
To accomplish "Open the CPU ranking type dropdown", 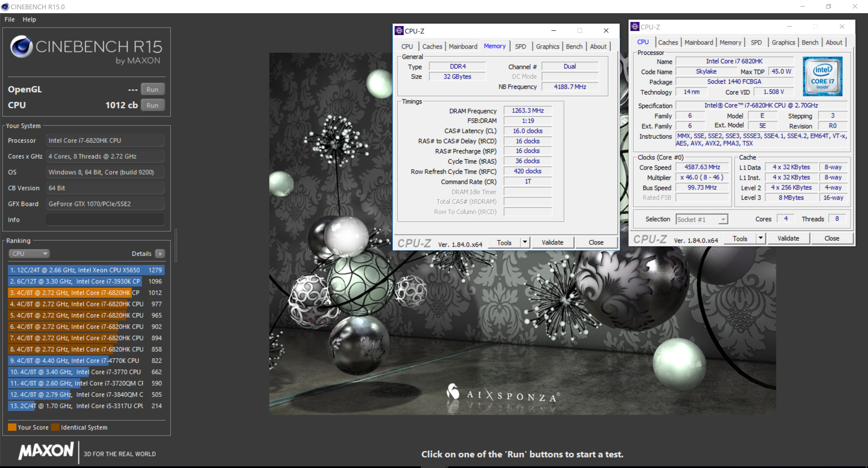I will 29,254.
